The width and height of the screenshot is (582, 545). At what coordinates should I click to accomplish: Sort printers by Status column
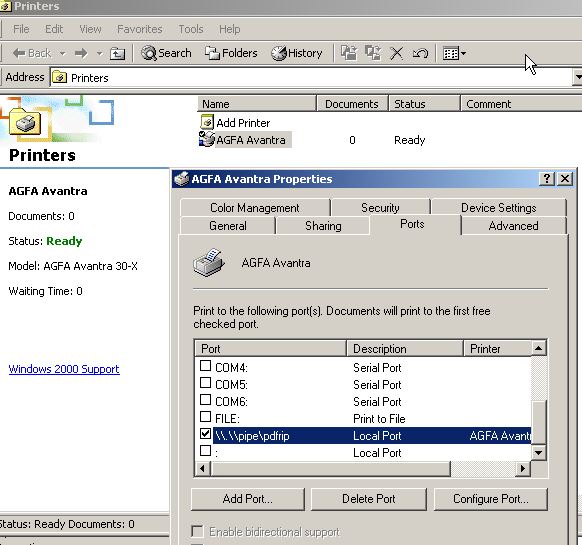click(424, 104)
